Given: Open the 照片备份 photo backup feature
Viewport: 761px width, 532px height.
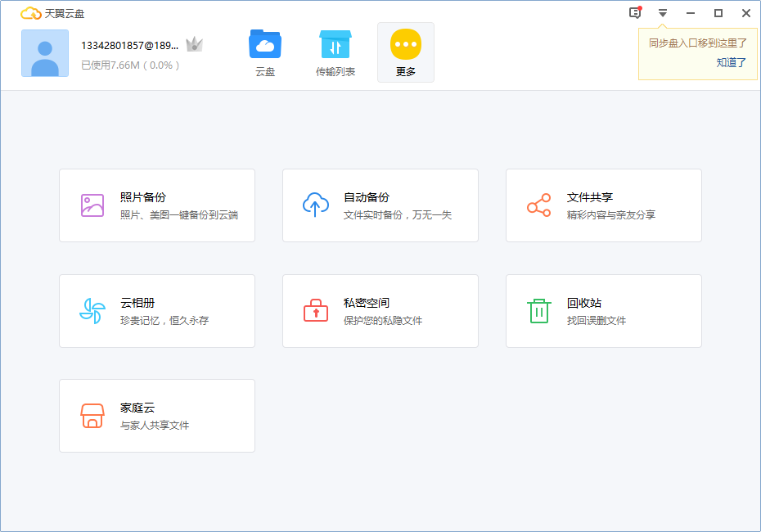Looking at the screenshot, I should [x=156, y=205].
